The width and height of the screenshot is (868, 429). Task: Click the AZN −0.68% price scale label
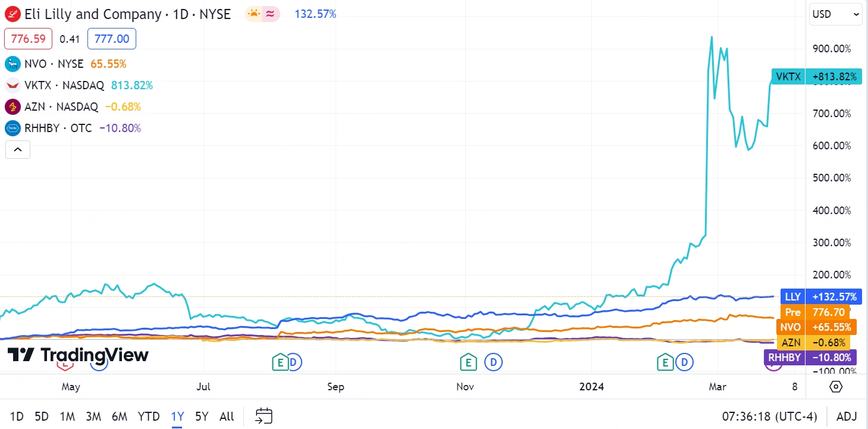tap(813, 343)
